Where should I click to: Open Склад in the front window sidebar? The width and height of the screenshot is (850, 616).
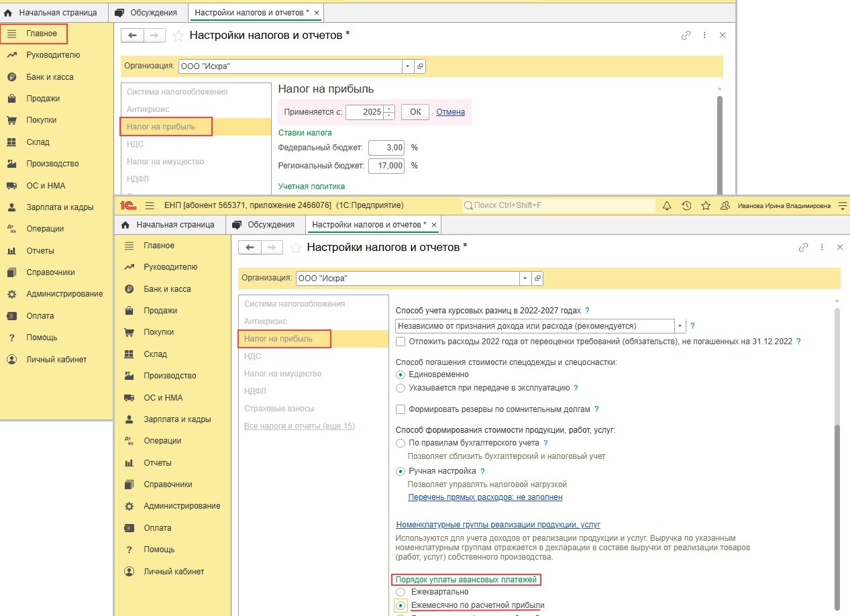155,354
